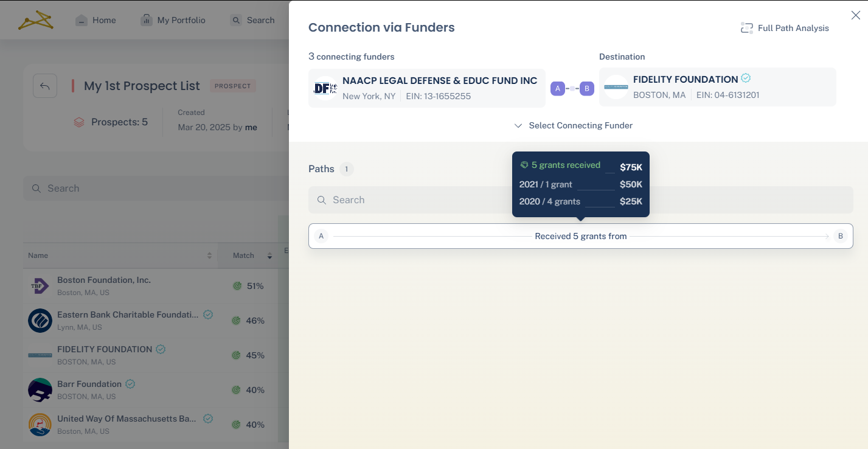The width and height of the screenshot is (868, 449).
Task: Sort by the Match column arrow
Action: 269,256
